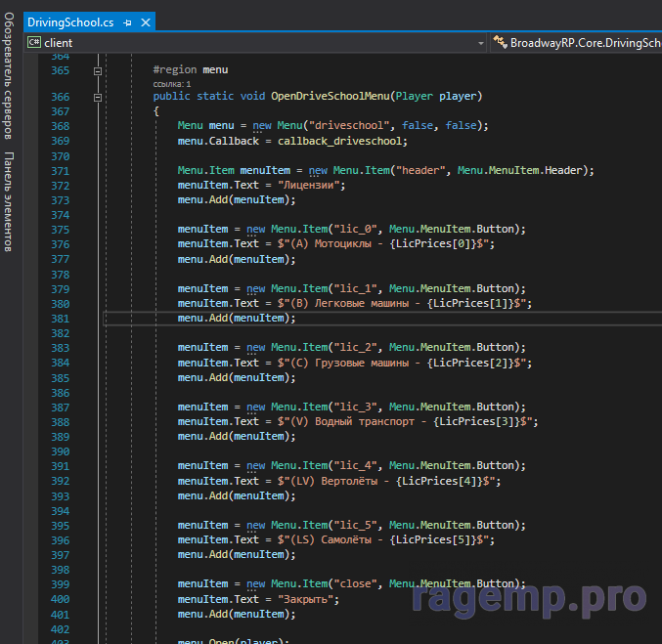
Task: Click the OpenDriveSchoolMenu method name
Action: 330,97
